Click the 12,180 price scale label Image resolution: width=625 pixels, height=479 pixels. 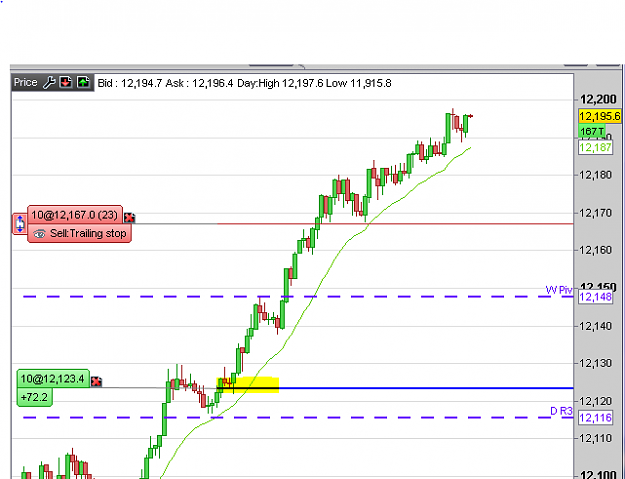point(595,175)
